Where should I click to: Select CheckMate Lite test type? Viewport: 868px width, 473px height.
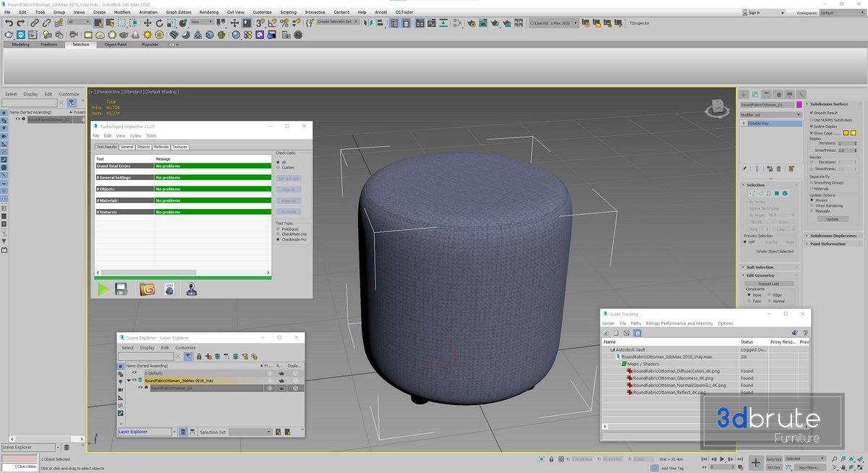tap(278, 234)
